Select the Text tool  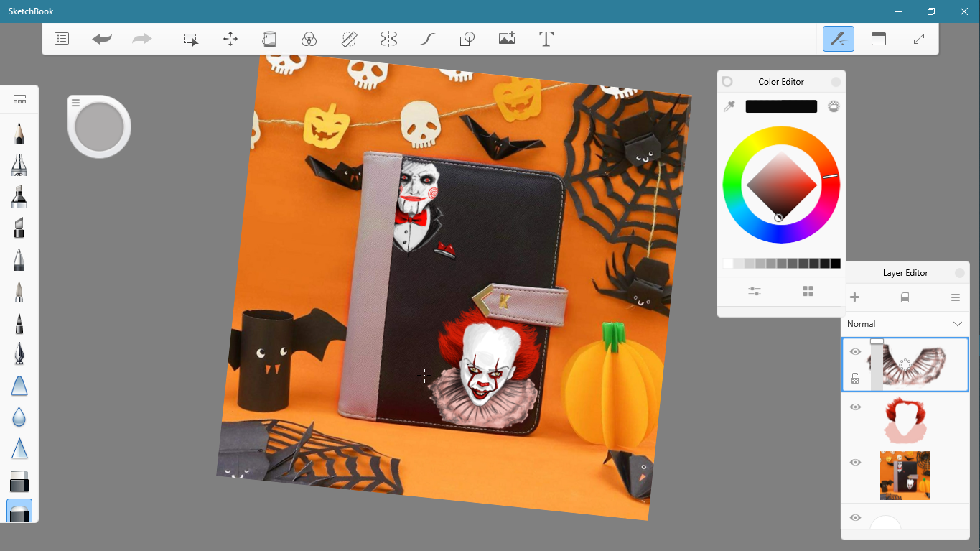(546, 39)
